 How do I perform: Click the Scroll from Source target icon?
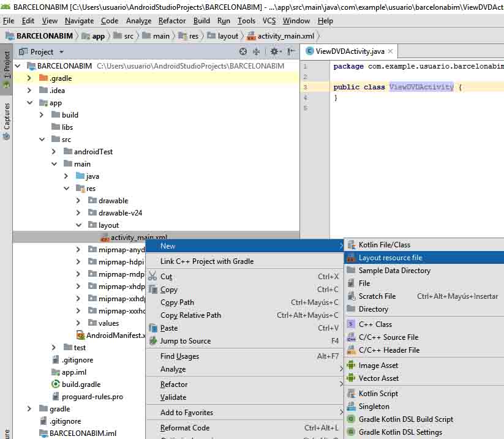[243, 52]
